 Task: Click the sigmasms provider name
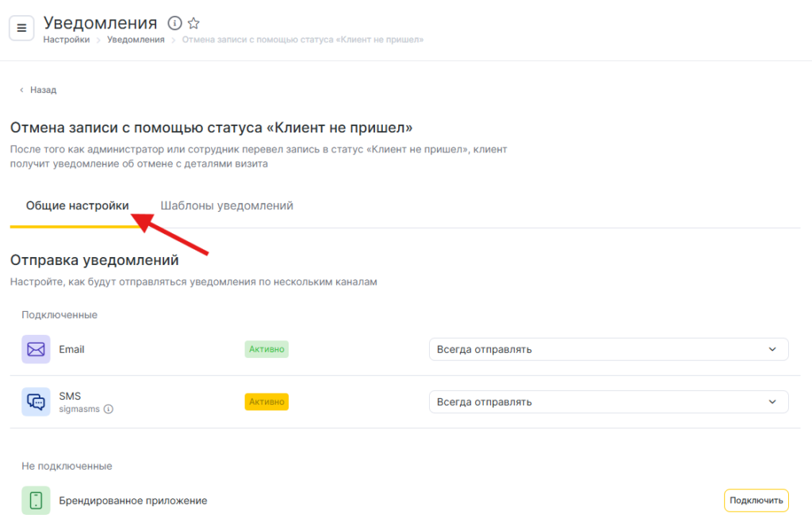coord(80,409)
